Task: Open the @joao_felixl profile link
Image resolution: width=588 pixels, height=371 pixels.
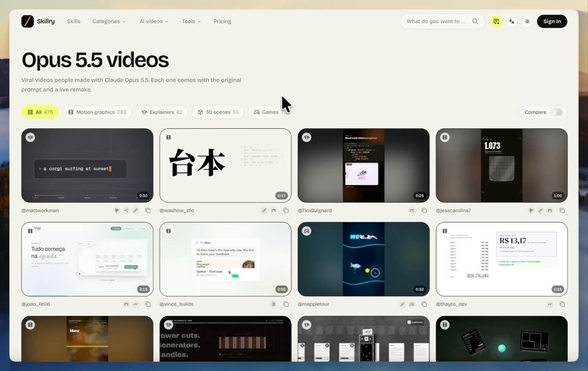Action: (36, 304)
